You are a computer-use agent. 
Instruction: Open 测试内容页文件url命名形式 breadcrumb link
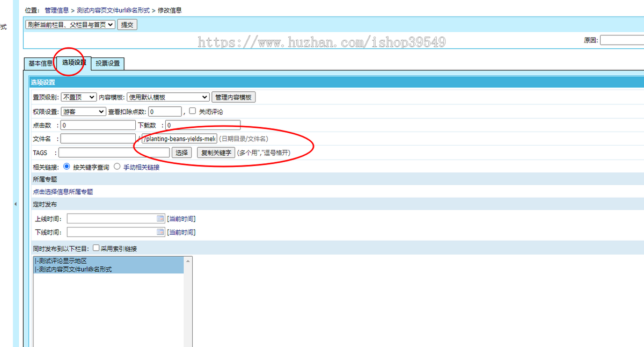(113, 10)
